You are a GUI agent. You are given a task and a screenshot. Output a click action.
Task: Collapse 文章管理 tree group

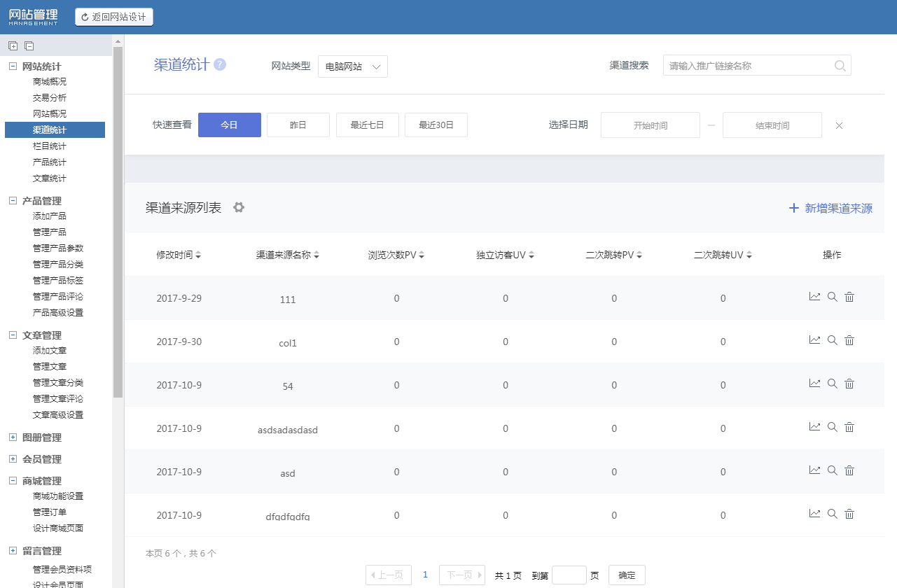(13, 335)
